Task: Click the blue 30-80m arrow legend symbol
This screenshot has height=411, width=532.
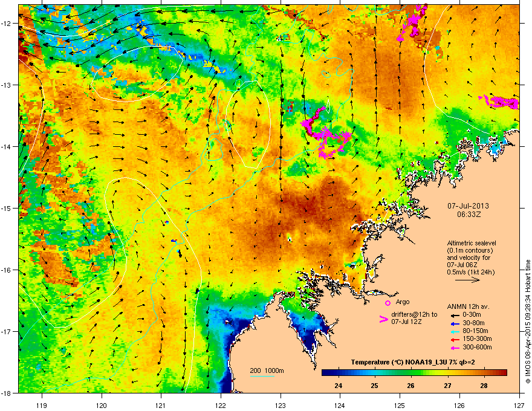Action: click(x=454, y=324)
